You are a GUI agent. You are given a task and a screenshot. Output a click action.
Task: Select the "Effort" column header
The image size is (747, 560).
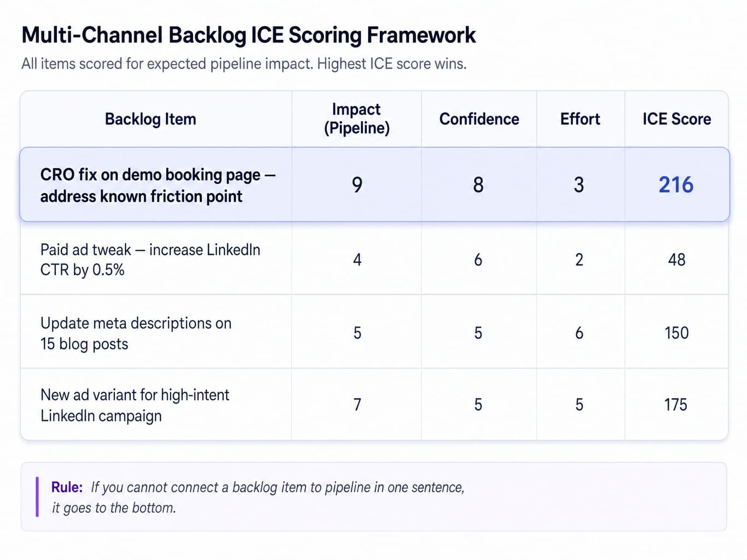tap(580, 119)
